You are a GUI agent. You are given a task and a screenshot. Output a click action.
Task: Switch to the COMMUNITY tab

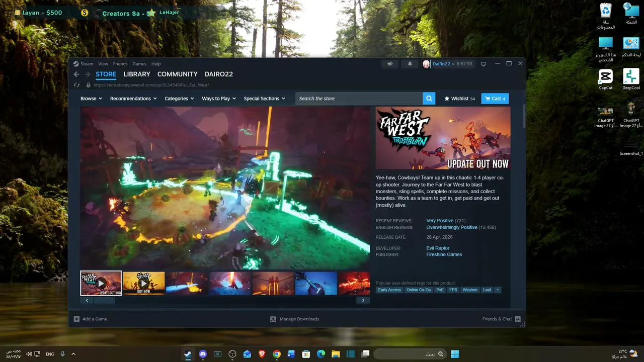click(178, 74)
